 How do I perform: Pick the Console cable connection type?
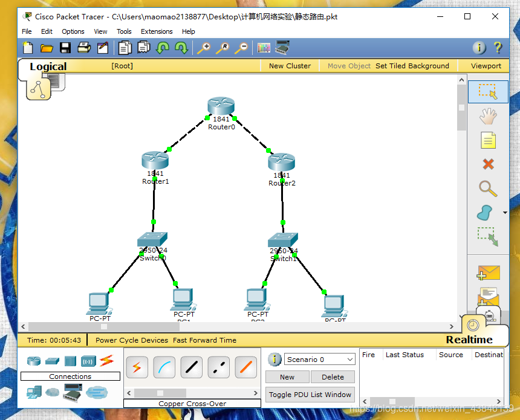(x=164, y=367)
